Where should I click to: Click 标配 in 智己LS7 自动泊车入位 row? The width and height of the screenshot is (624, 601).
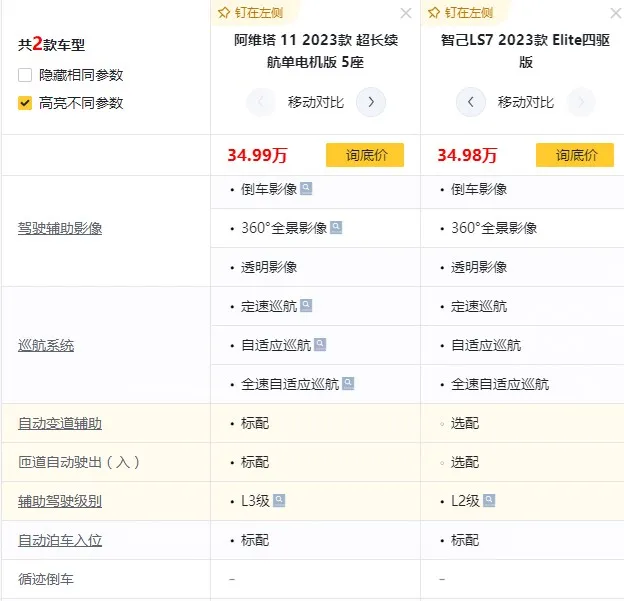coord(465,540)
